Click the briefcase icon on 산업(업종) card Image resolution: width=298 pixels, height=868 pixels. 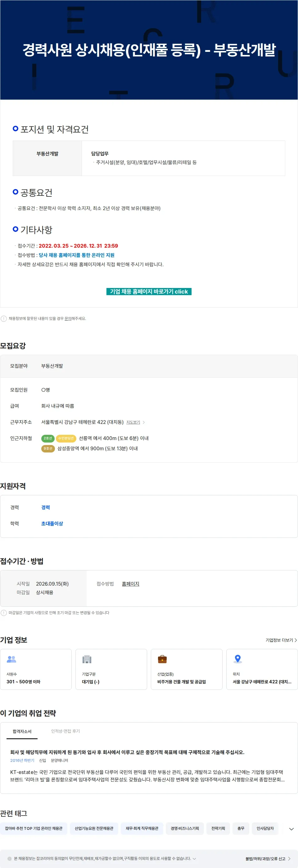[x=162, y=659]
